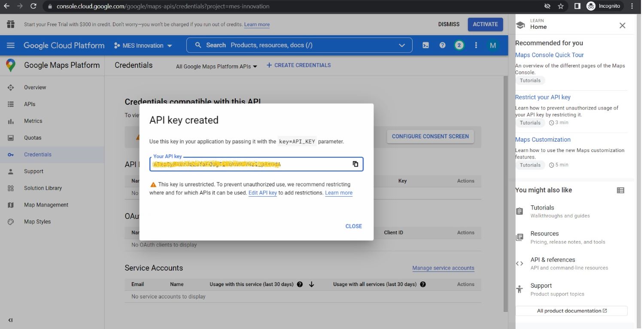Collapse the left sidebar with bottom arrow
The width and height of the screenshot is (644, 329).
(x=10, y=320)
